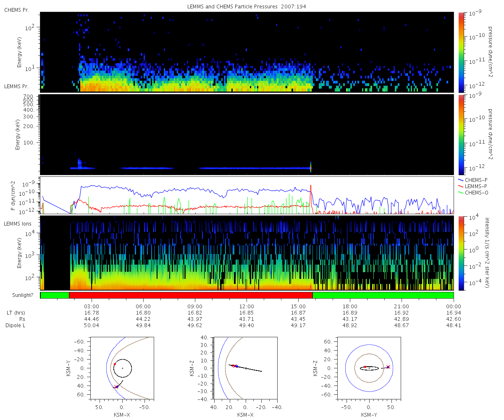Click the KSM-Y vs KSM-Z orbit plot
Viewport: 504px width, 420px height.
click(x=369, y=368)
